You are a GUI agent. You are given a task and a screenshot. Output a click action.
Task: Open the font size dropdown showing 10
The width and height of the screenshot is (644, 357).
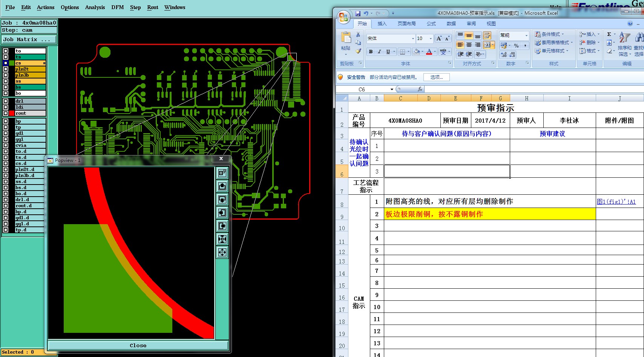(431, 38)
